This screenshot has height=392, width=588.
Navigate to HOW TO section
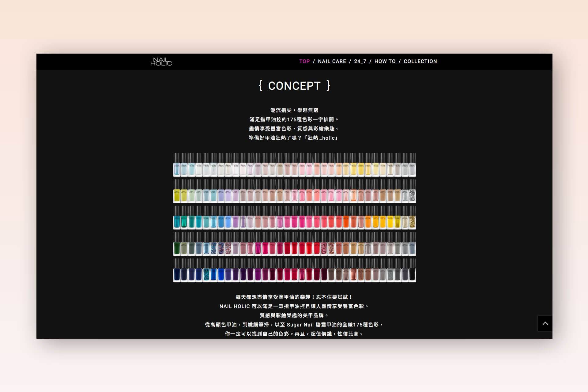[385, 61]
